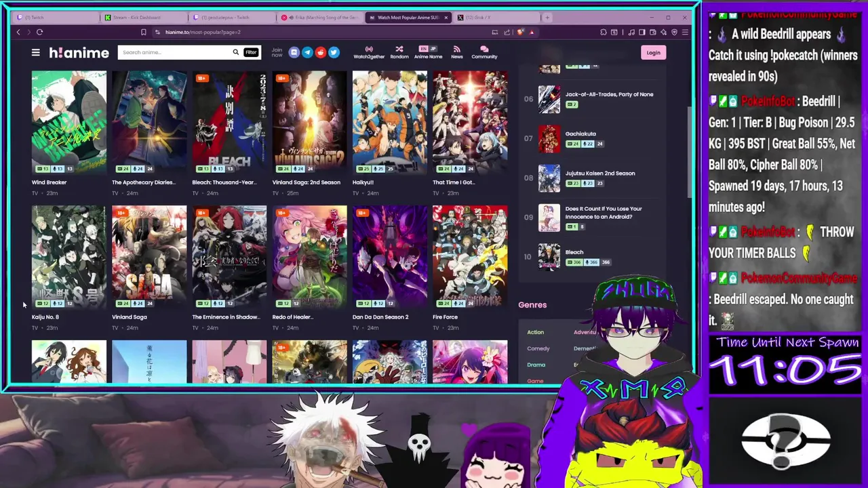The width and height of the screenshot is (868, 488).
Task: Go forward in browser history
Action: pos(28,32)
